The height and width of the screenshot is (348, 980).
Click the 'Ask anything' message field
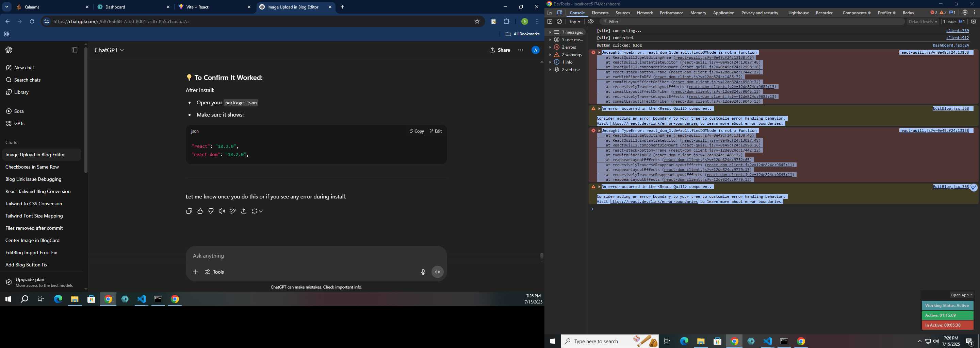[x=316, y=256]
